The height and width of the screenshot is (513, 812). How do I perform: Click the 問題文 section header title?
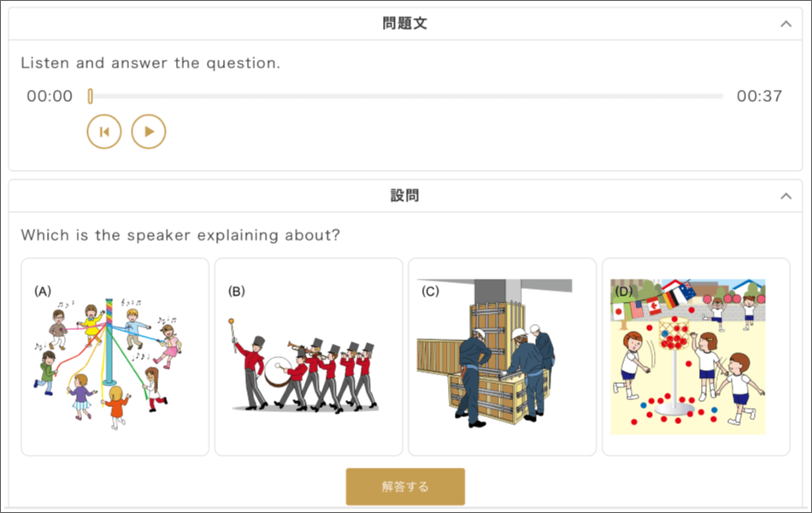click(405, 23)
